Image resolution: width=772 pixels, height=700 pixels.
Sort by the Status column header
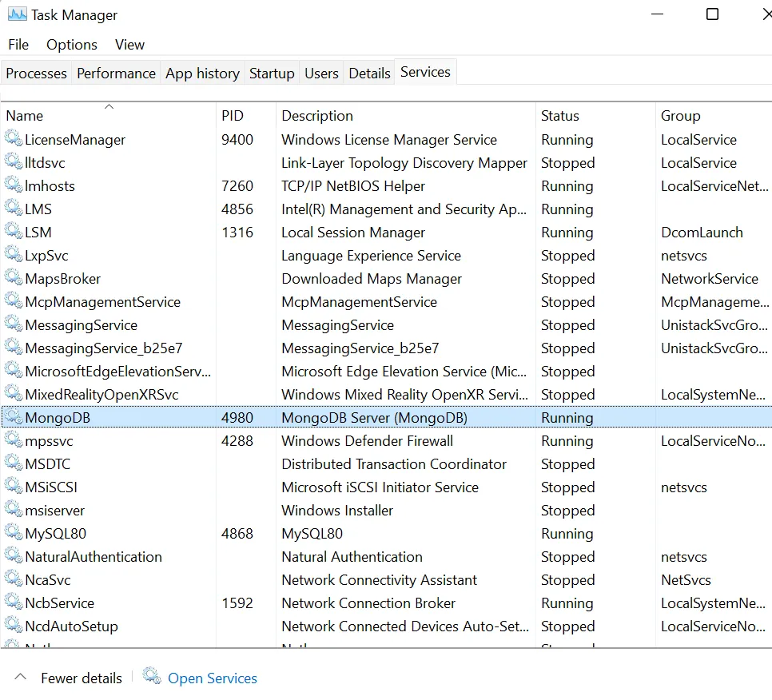(559, 116)
